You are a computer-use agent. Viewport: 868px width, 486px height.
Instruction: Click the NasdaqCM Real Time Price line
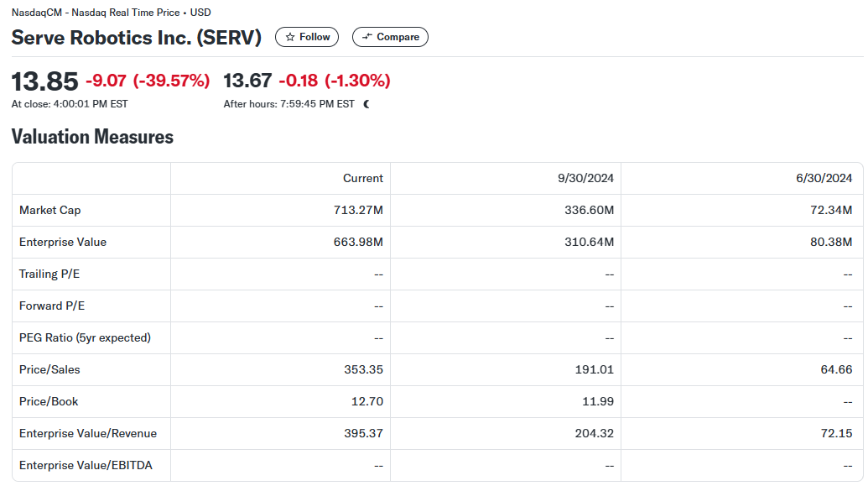click(112, 13)
